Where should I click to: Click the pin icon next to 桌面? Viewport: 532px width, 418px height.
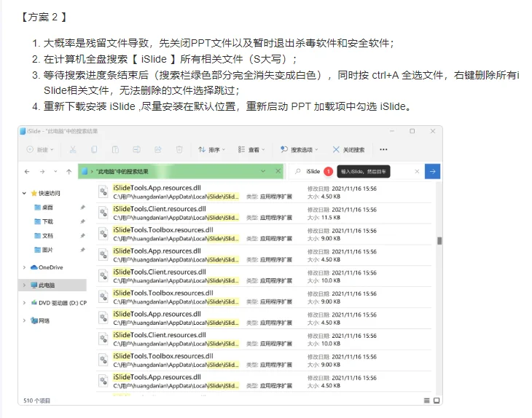(82, 207)
